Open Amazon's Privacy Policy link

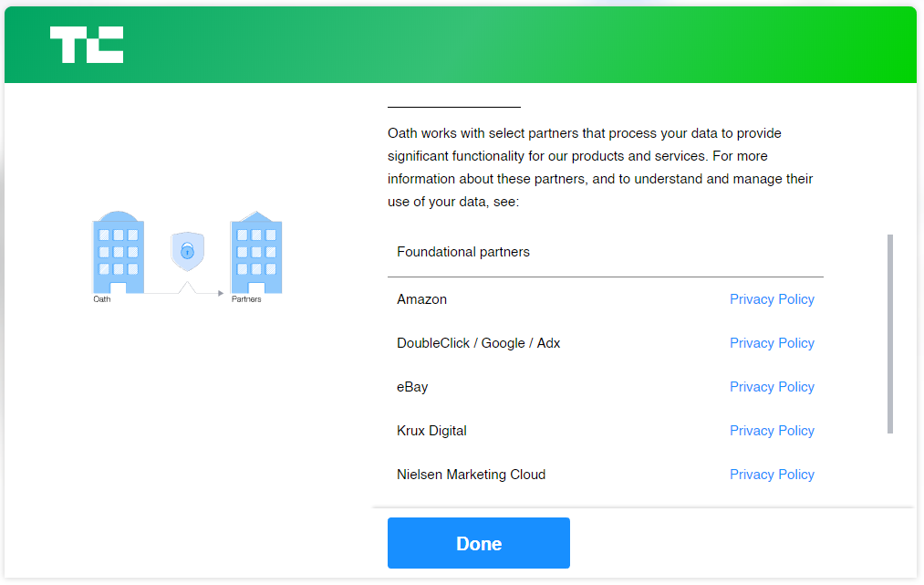[x=772, y=299]
